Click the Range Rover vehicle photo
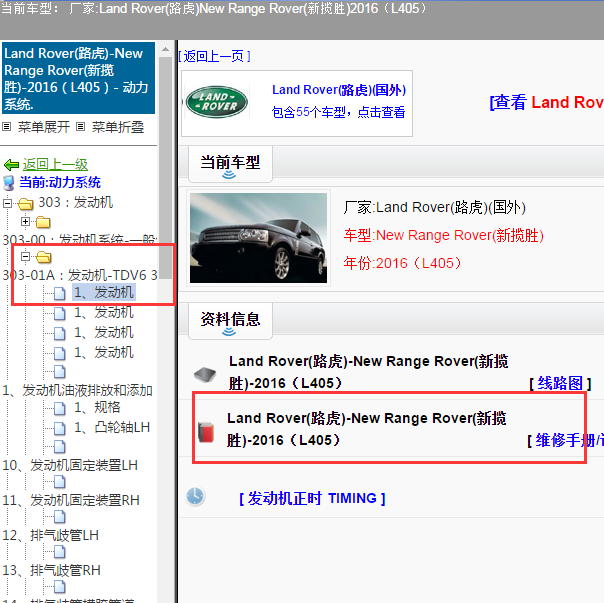Image resolution: width=604 pixels, height=603 pixels. 258,238
